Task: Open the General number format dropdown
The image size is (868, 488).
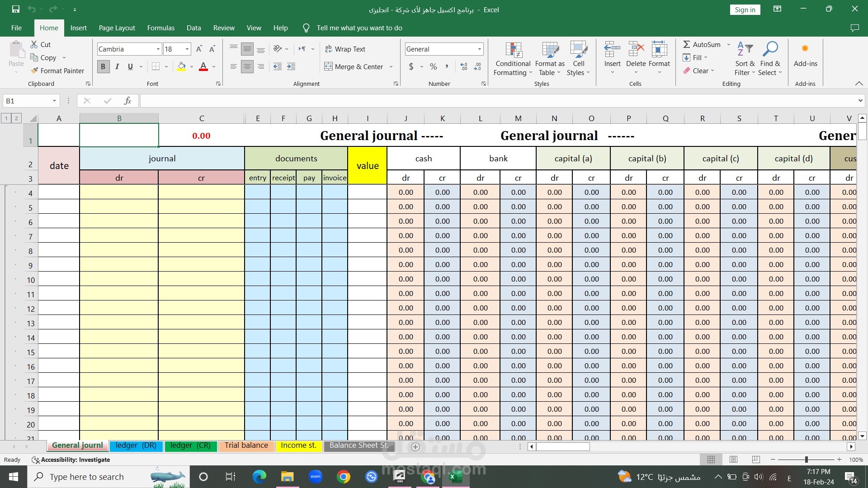Action: [x=479, y=49]
